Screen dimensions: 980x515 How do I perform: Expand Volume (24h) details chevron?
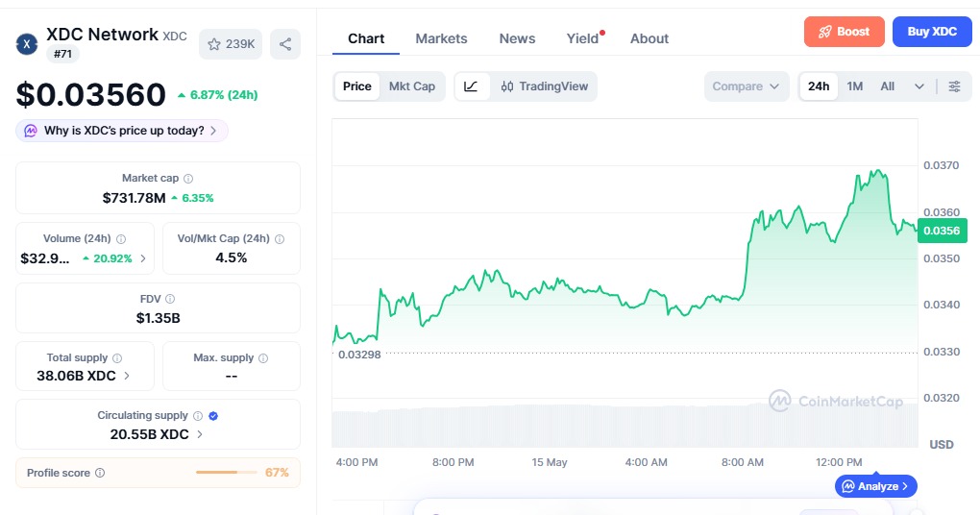coord(143,258)
